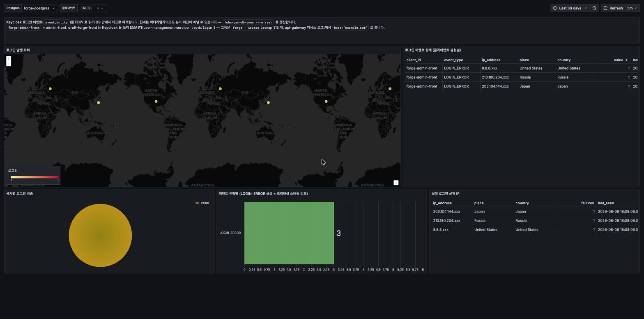The image size is (644, 319).
Task: Click the forge-admin-front code snippet in description
Action: [x=24, y=28]
